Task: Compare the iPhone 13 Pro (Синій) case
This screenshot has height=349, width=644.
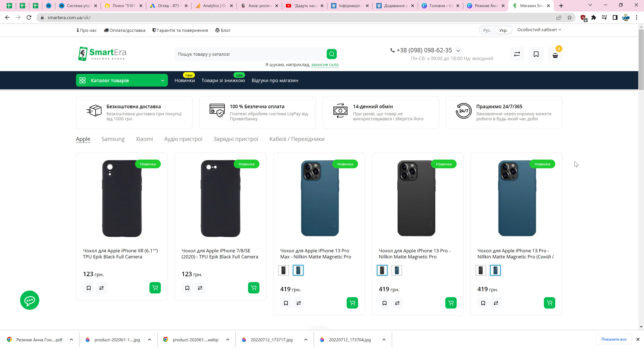Action: 496,303
